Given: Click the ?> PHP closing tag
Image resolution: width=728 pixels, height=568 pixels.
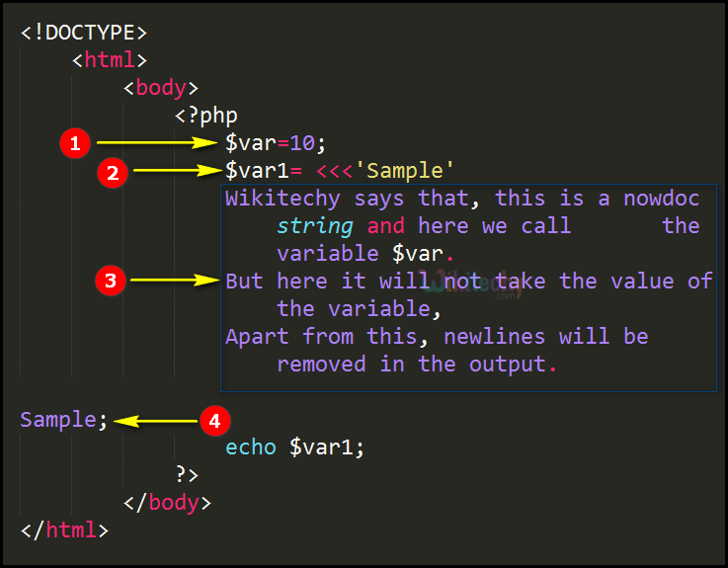Looking at the screenshot, I should 187,475.
